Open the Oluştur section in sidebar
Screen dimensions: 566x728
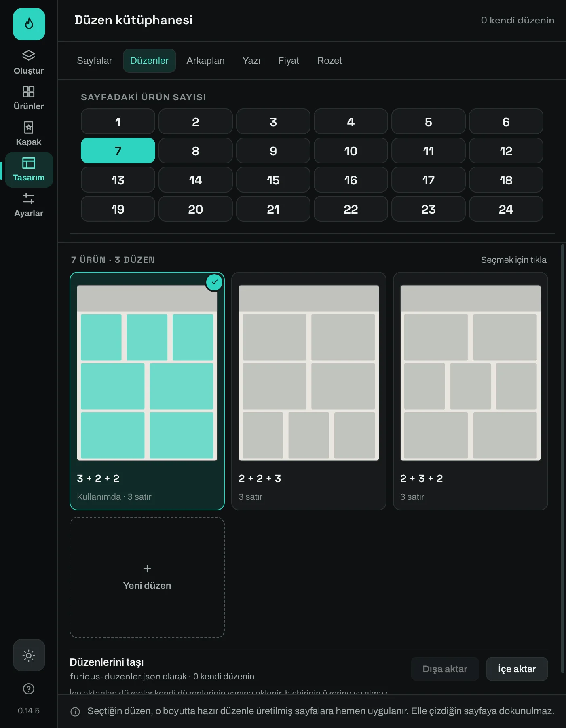[29, 62]
